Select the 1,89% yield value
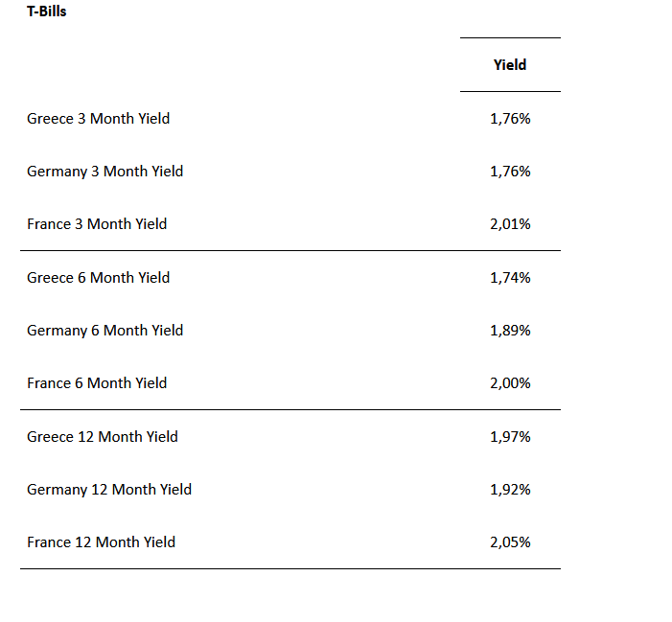Screen dimensions: 672x622 (510, 331)
